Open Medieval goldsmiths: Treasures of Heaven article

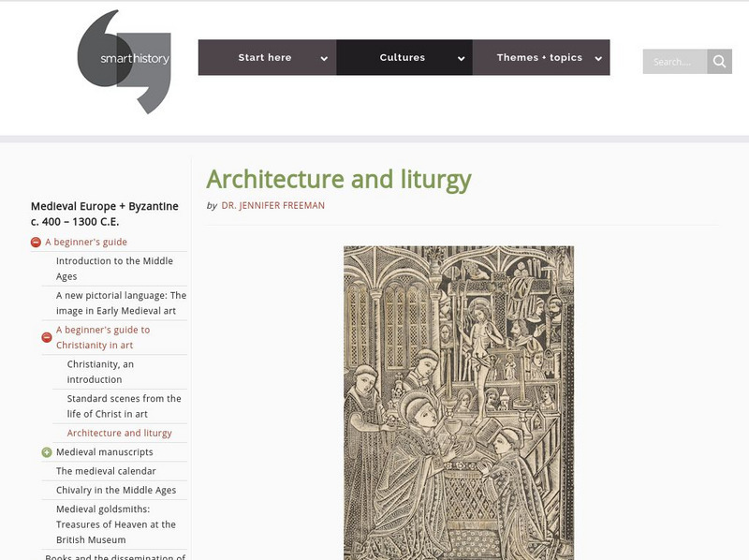coord(115,524)
